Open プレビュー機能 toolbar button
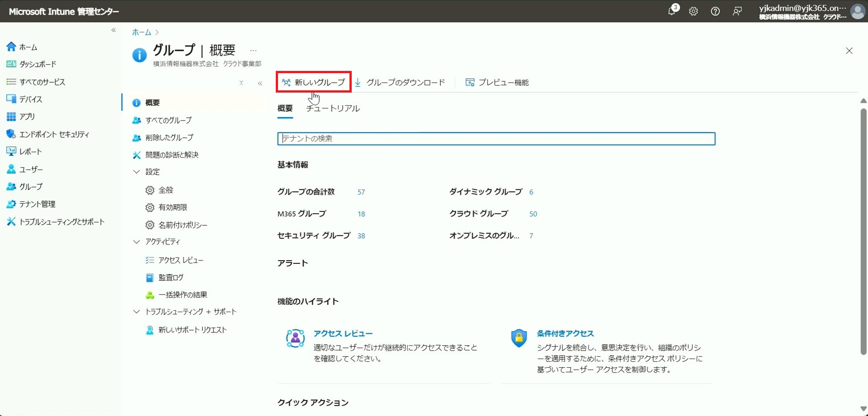This screenshot has height=416, width=868. 497,82
